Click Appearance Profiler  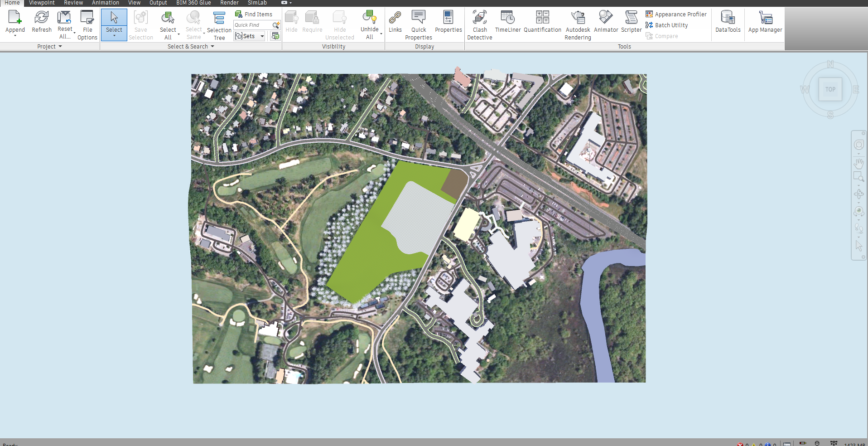[676, 15]
